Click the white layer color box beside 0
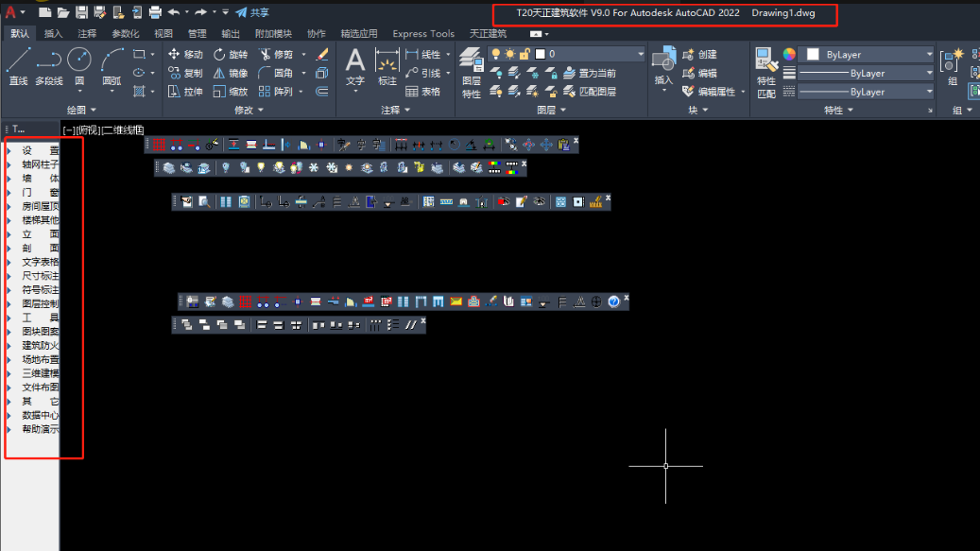980x551 pixels. (x=541, y=55)
